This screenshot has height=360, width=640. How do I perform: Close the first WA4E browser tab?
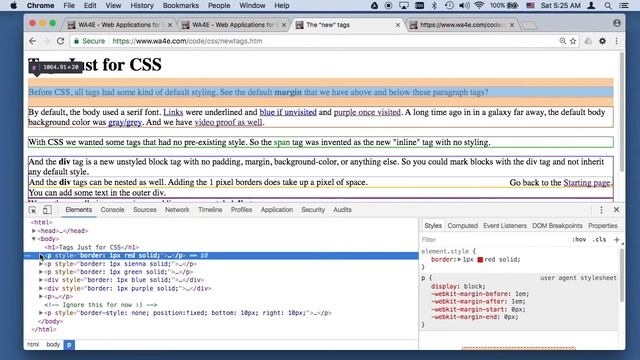(170, 25)
